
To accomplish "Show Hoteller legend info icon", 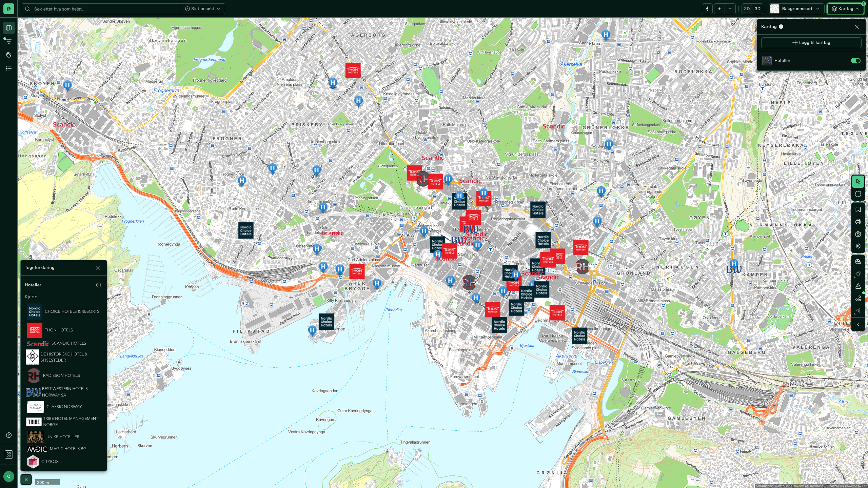I will click(99, 285).
